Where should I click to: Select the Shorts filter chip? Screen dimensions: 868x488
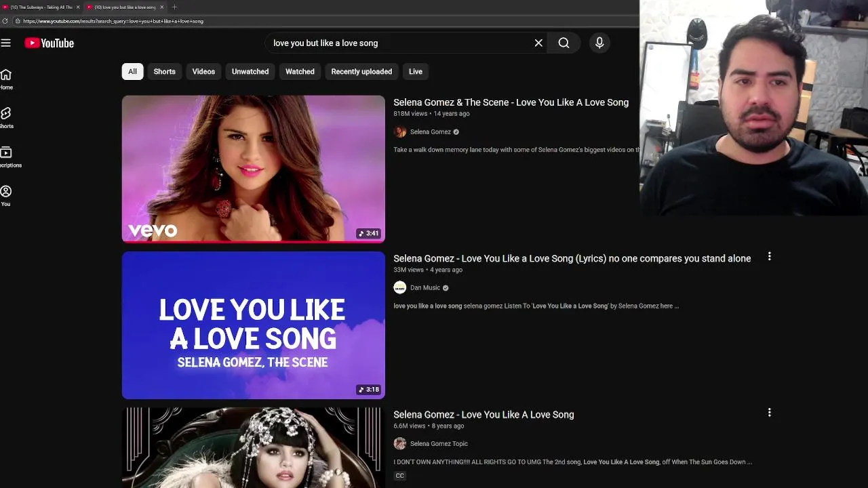click(x=164, y=71)
